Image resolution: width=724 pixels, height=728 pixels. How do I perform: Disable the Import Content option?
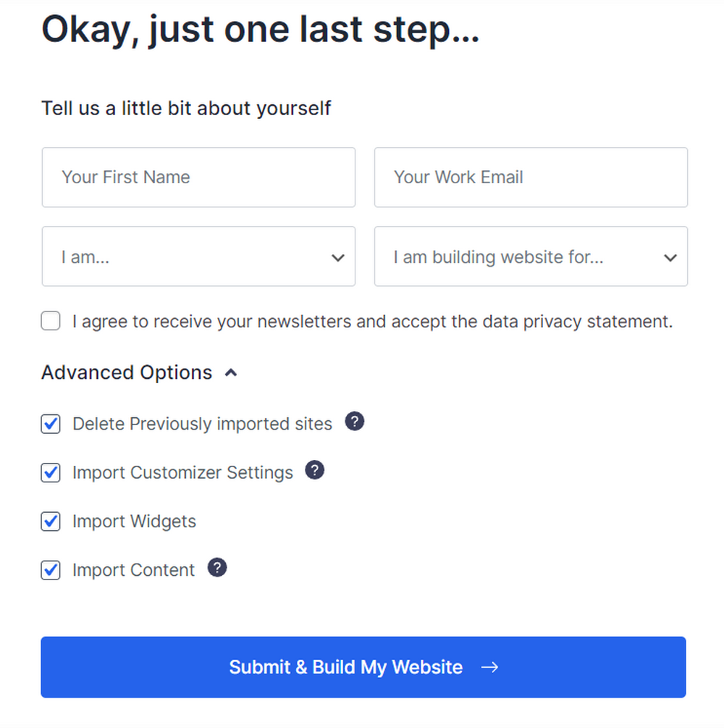pos(50,569)
